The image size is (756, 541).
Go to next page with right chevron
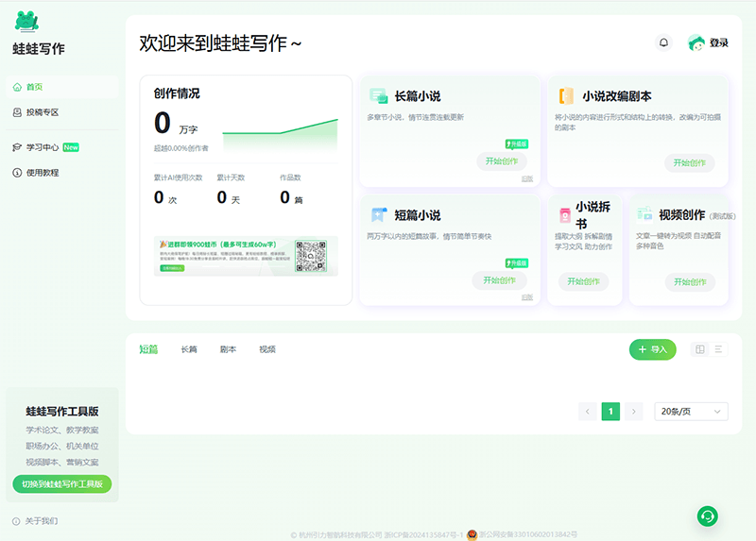(634, 412)
